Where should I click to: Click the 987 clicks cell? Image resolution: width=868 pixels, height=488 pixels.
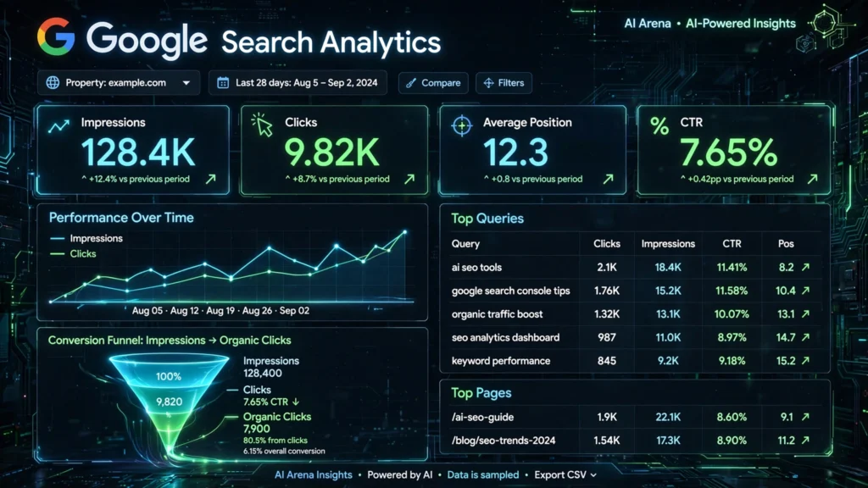click(x=607, y=337)
